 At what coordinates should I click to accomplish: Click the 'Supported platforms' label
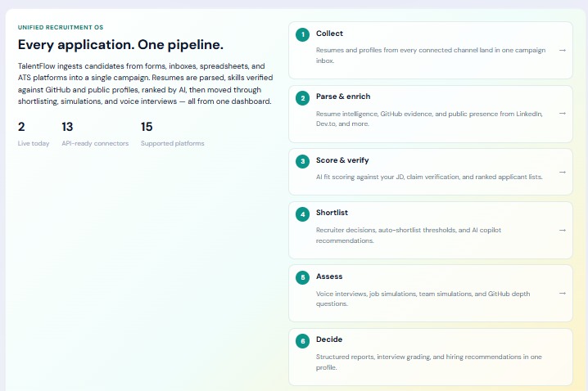point(173,143)
